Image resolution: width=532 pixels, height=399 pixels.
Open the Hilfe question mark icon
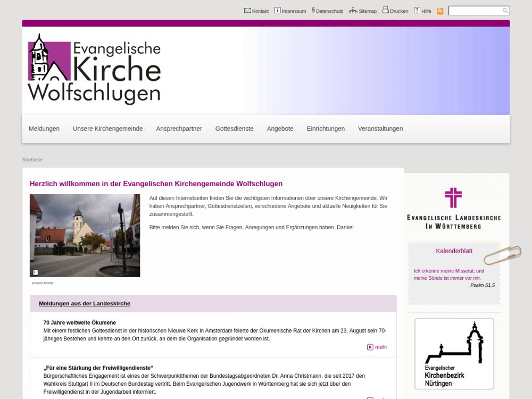pyautogui.click(x=417, y=11)
